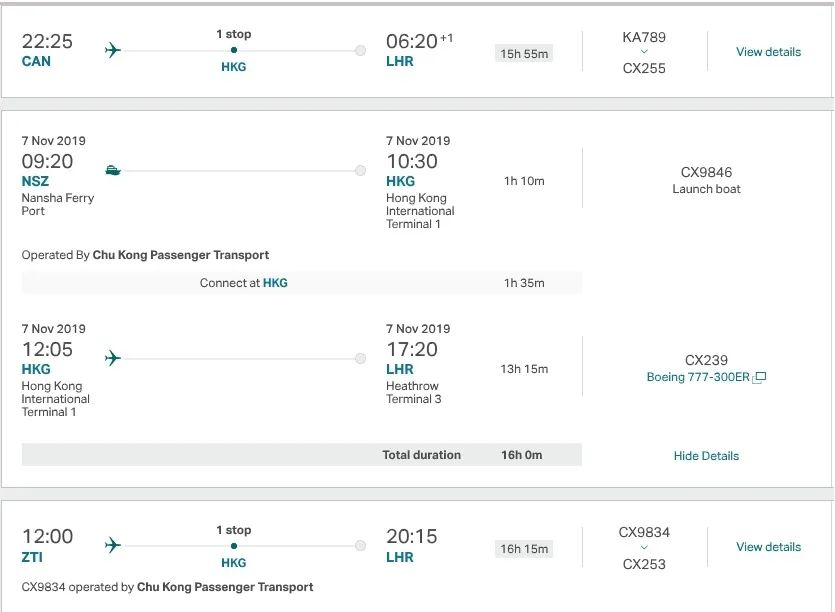Click the Total duration 16h 0m bar
Image resolution: width=835 pixels, height=612 pixels.
(301, 455)
